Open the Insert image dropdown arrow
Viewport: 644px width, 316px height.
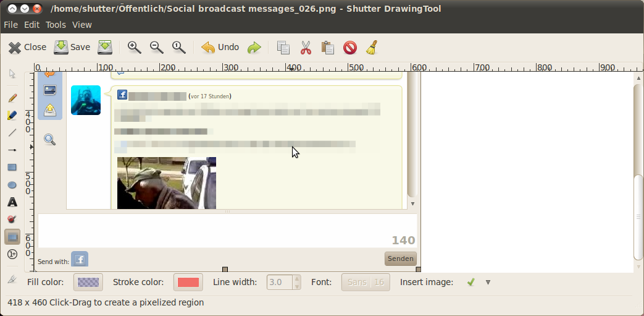click(x=488, y=282)
